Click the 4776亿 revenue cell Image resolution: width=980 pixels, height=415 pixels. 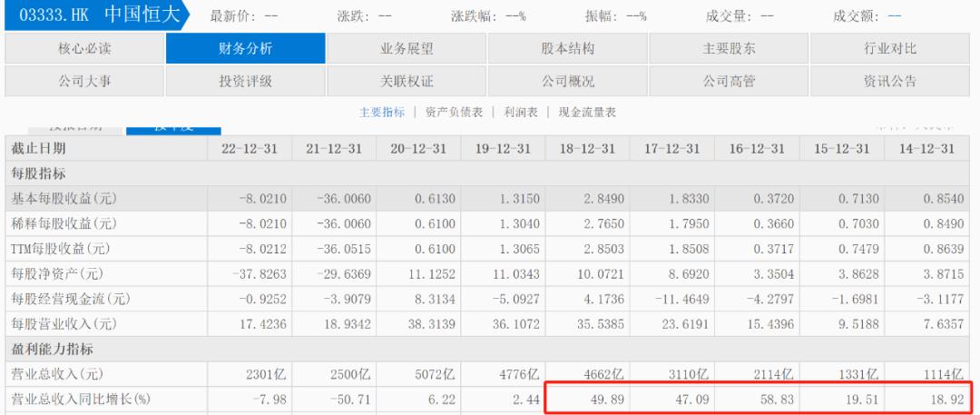[521, 375]
